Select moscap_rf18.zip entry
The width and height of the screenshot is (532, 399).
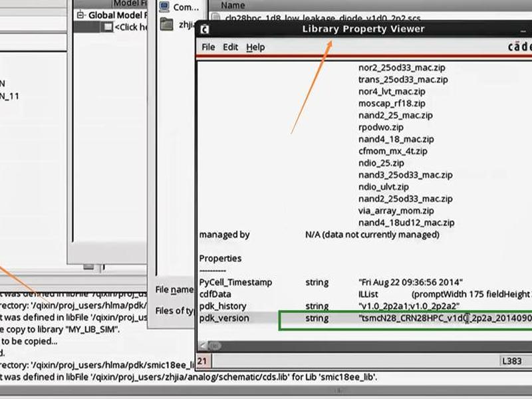point(392,103)
